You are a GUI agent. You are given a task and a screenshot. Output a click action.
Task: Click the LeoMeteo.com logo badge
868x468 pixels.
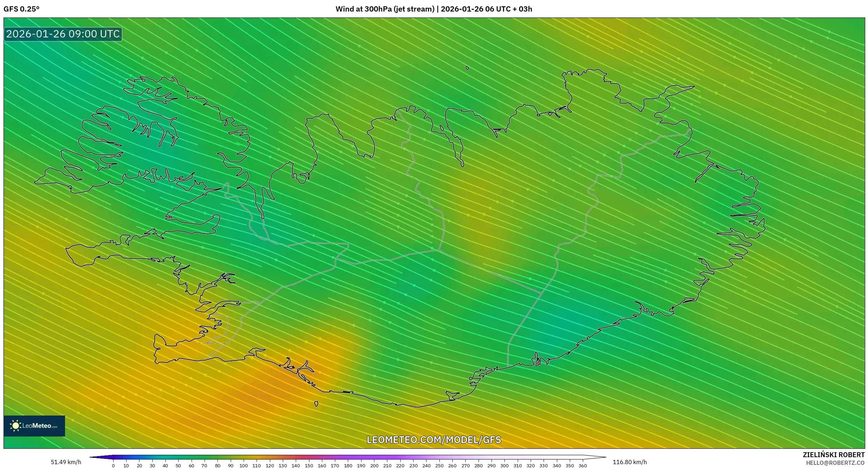(34, 426)
